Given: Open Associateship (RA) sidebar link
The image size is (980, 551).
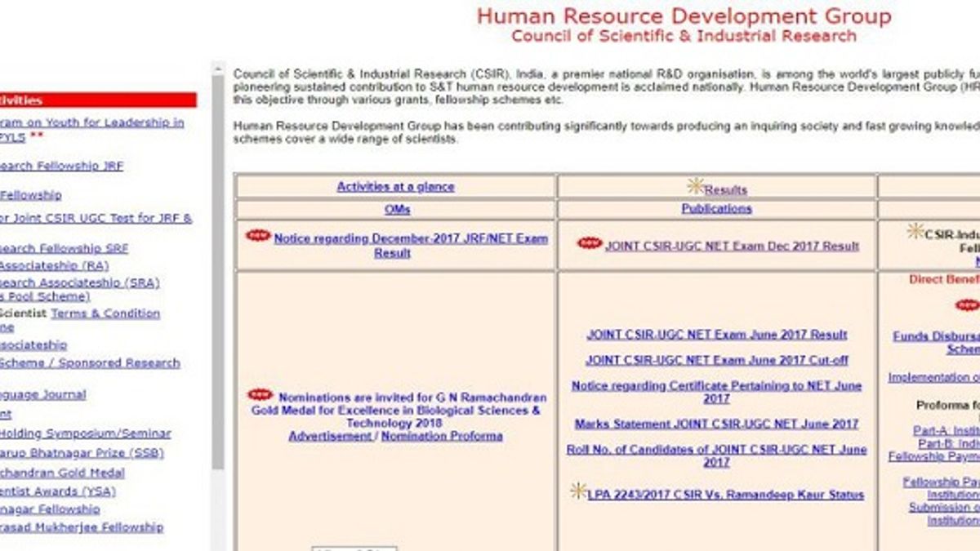Looking at the screenshot, I should pyautogui.click(x=54, y=266).
